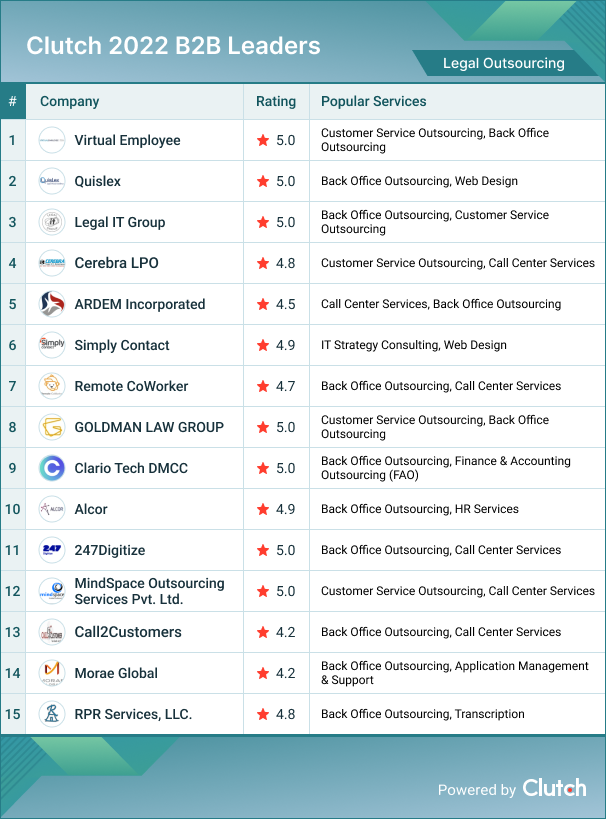
Task: Click the Quislex company logo
Action: point(52,181)
